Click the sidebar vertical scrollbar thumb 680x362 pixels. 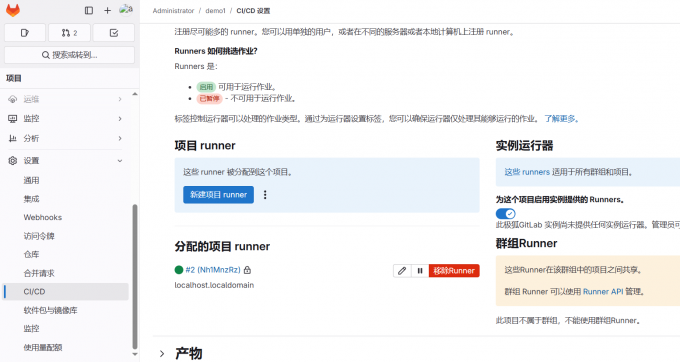135,277
